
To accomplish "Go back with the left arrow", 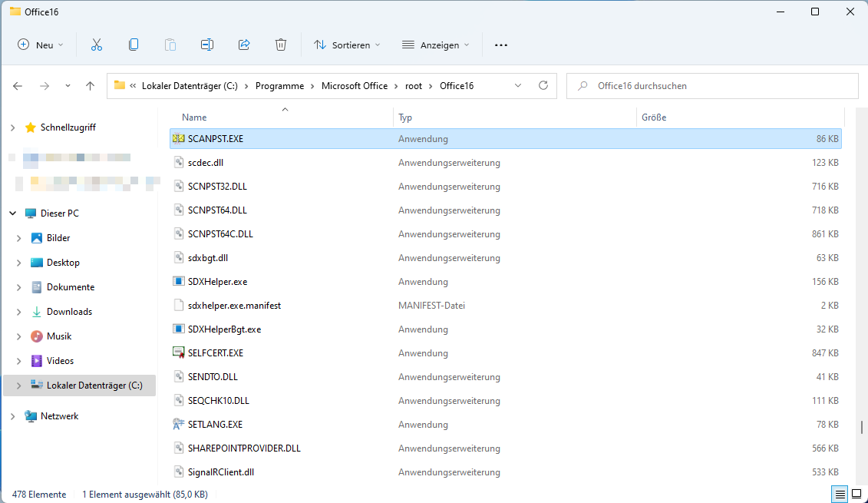I will coord(18,86).
